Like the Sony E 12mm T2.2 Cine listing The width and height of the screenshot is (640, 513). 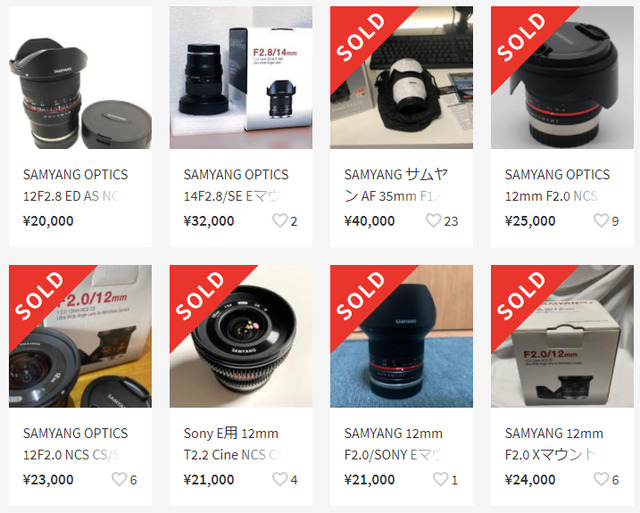[x=280, y=479]
